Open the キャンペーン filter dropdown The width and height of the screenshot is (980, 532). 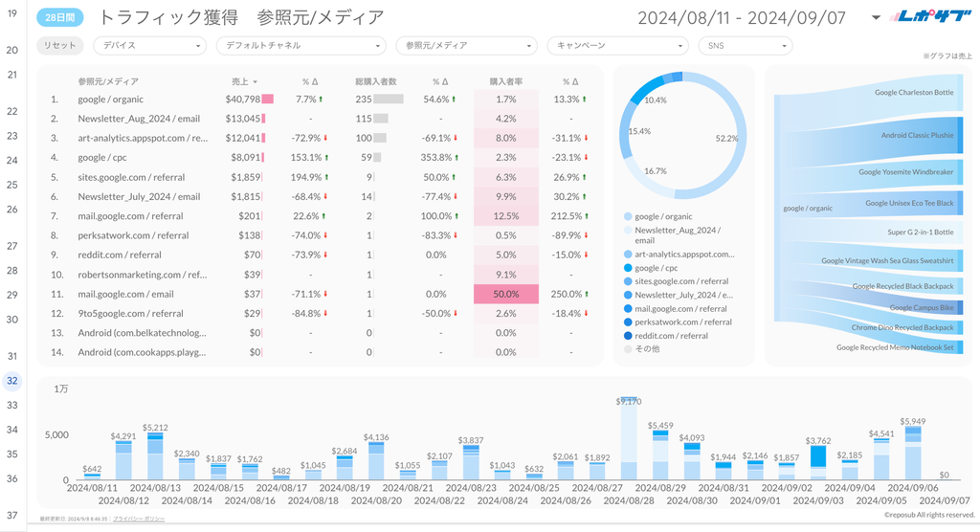click(615, 46)
